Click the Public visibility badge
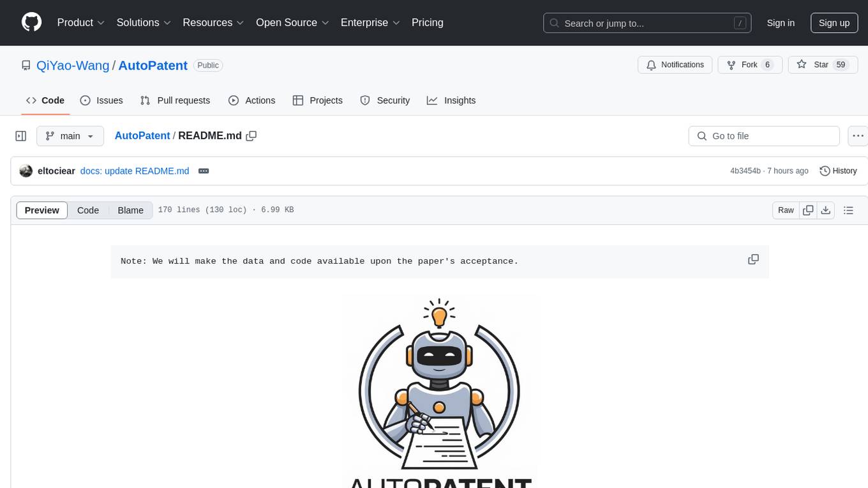The width and height of the screenshot is (868, 488). point(208,65)
